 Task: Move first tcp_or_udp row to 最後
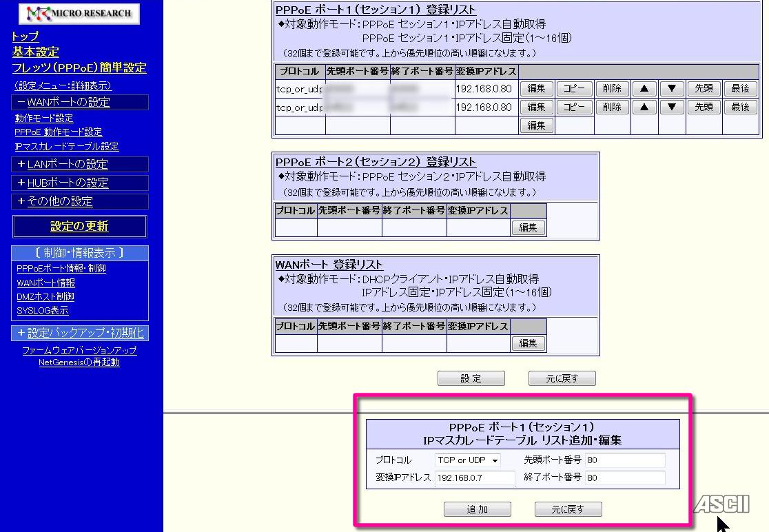click(x=741, y=89)
